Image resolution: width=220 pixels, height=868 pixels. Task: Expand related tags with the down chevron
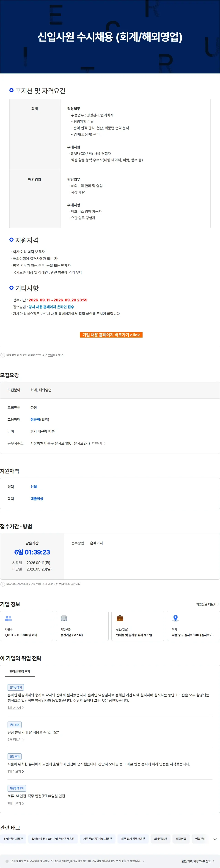(x=215, y=839)
